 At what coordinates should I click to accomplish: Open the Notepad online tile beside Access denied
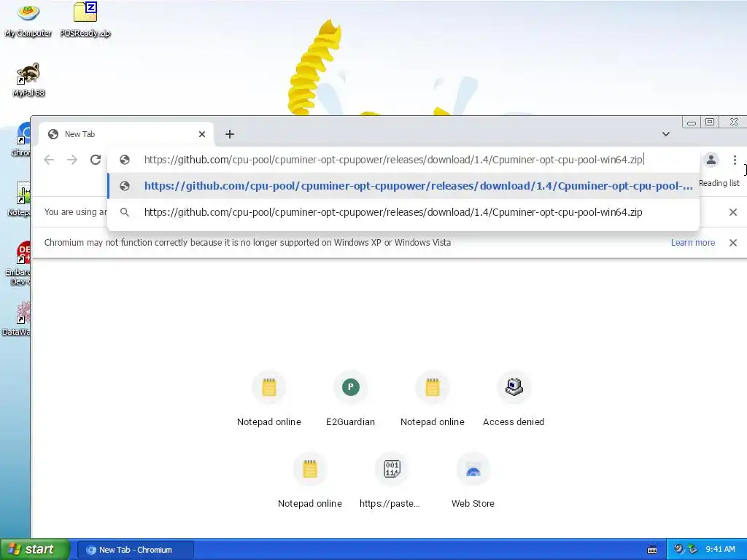(x=432, y=399)
